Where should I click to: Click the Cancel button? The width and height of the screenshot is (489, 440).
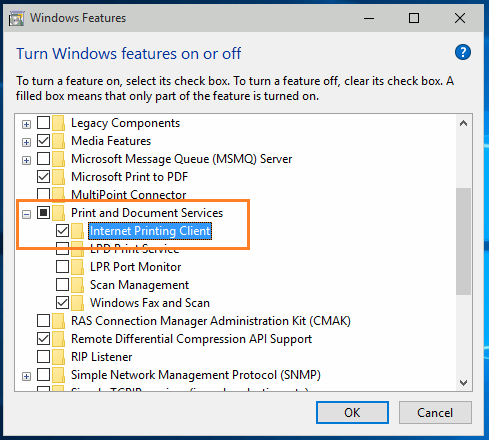435,413
